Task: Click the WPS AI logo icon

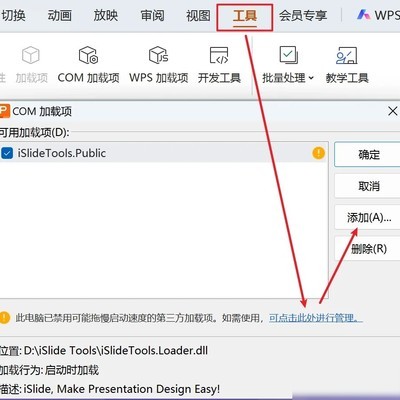Action: tap(363, 15)
